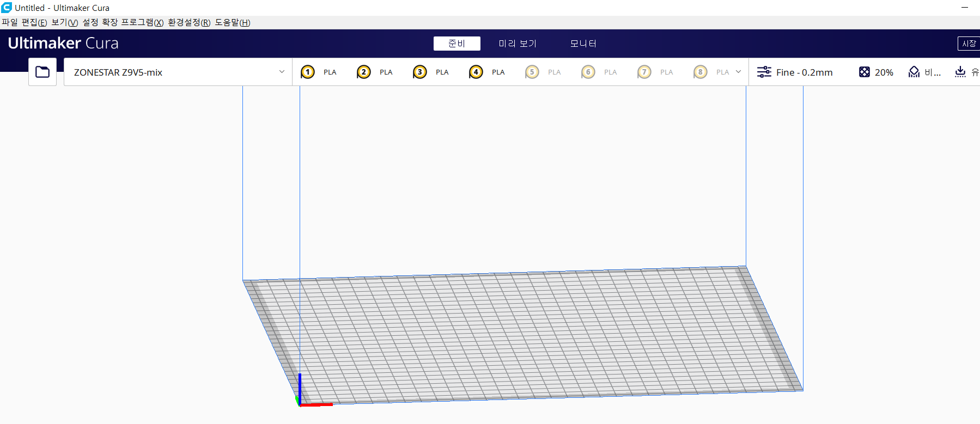Viewport: 980px width, 424px height.
Task: Select extruder 2 icon
Action: [364, 72]
